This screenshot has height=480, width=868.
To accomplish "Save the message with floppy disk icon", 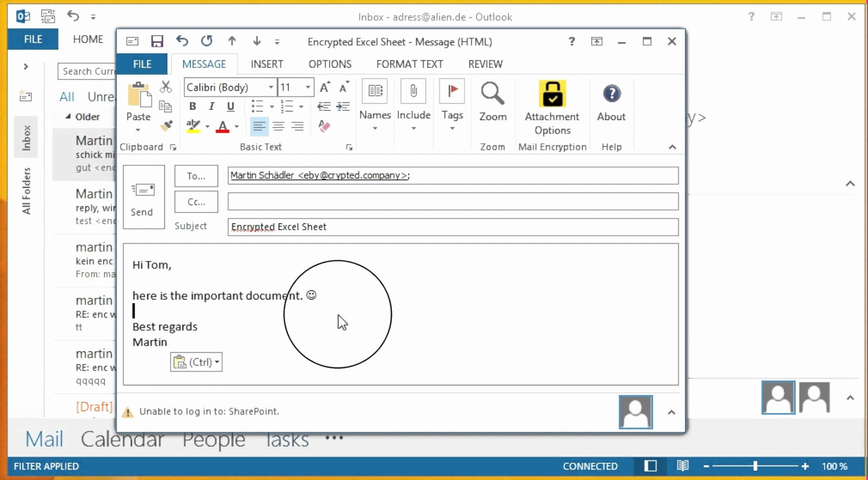I will [x=157, y=42].
